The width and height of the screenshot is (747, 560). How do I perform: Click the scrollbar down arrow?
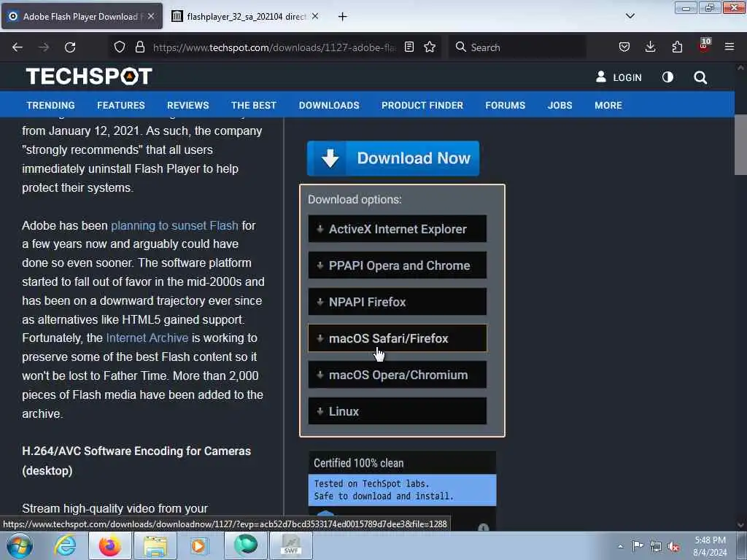pyautogui.click(x=740, y=525)
